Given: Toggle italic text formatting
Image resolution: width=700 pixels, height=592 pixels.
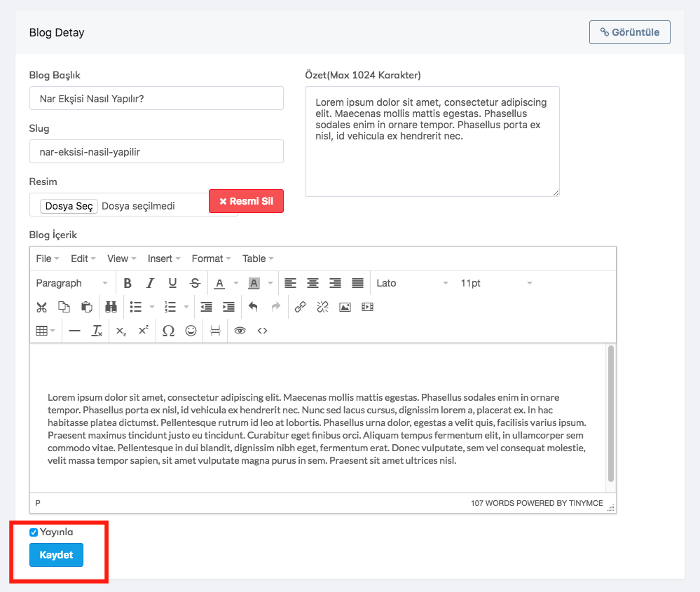Looking at the screenshot, I should coord(150,283).
